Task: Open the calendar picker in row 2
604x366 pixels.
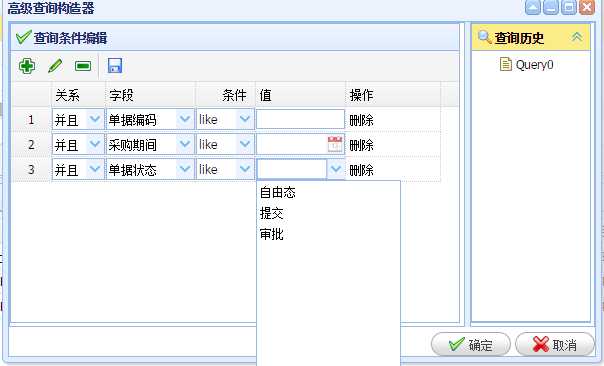Action: click(x=335, y=144)
